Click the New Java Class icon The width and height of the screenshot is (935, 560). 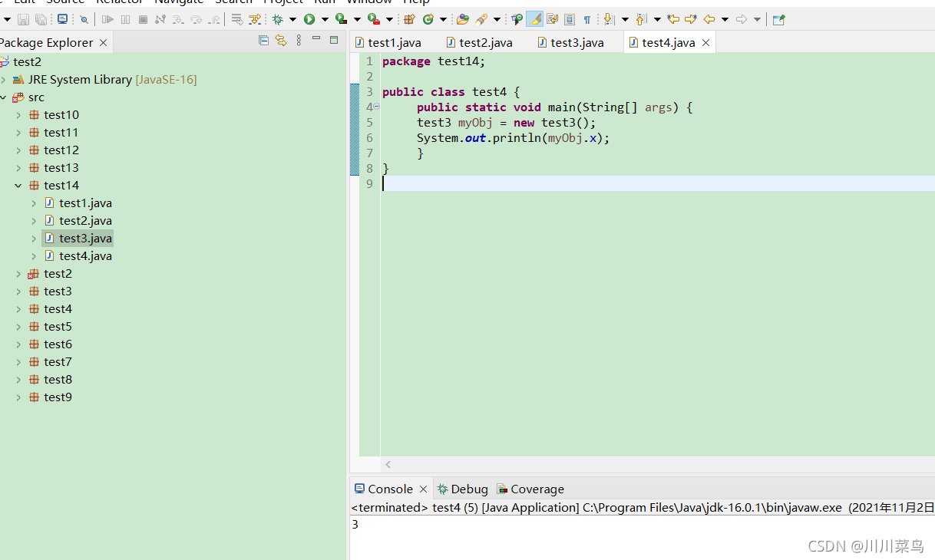tap(428, 19)
